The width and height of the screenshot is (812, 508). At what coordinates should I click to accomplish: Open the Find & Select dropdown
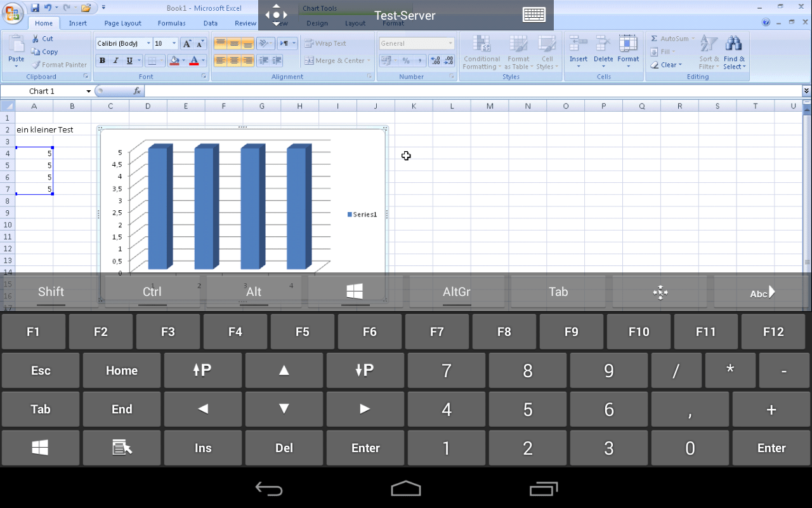734,53
